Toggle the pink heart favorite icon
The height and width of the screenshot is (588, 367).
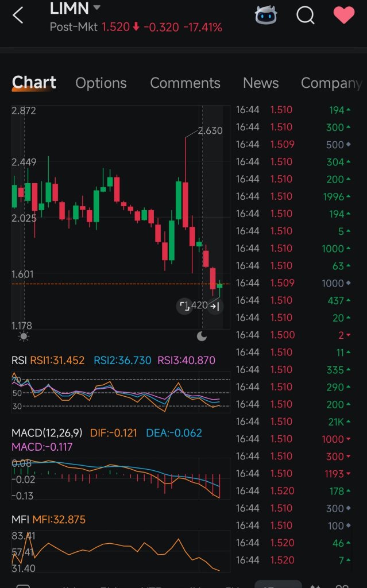pos(343,16)
